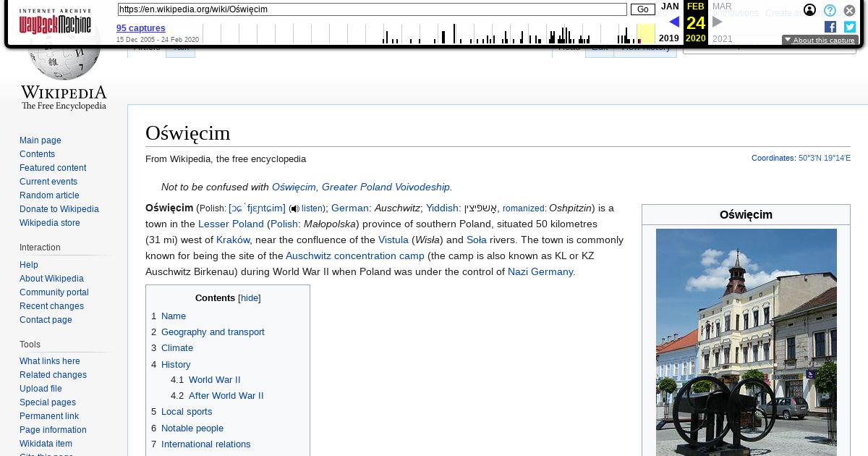
Task: Open the IPA pronunciation link
Action: click(257, 208)
